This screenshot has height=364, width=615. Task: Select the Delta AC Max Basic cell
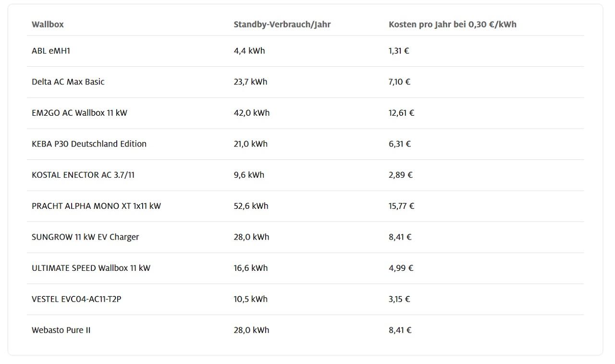pyautogui.click(x=68, y=82)
